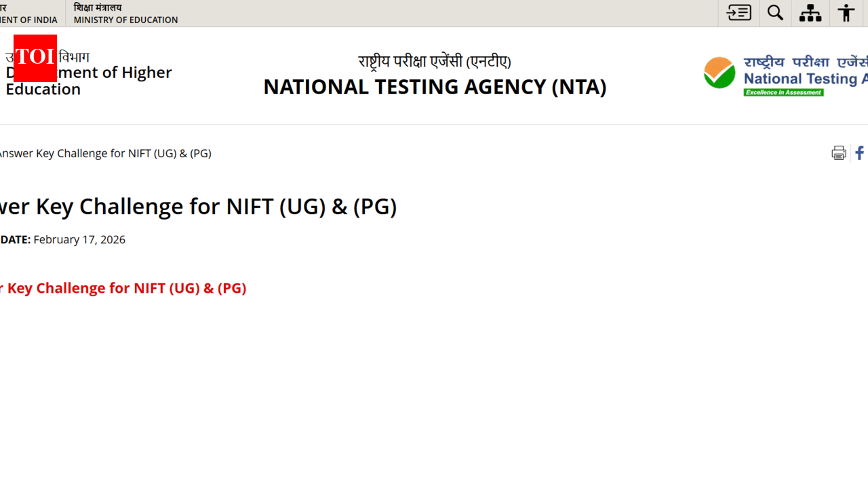Open the red Key Challenge for NIFT link
The height and width of the screenshot is (488, 868).
point(122,288)
